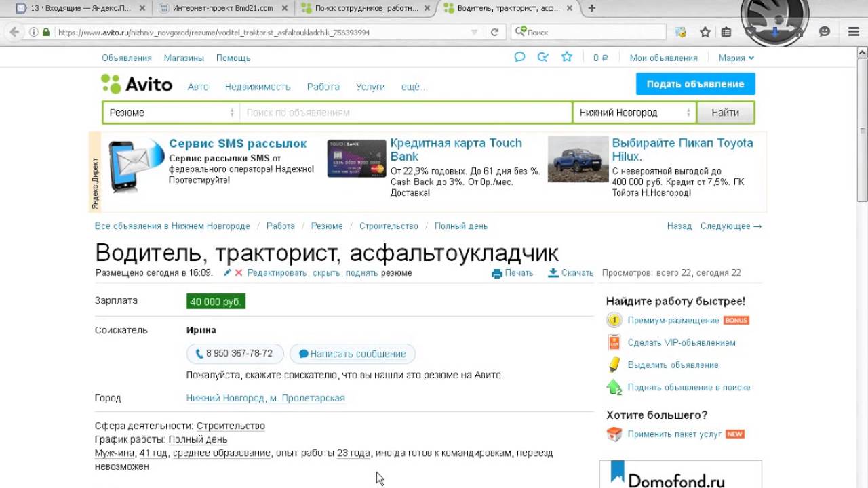868x488 pixels.
Task: Go back with the browser back arrow
Action: (x=13, y=32)
